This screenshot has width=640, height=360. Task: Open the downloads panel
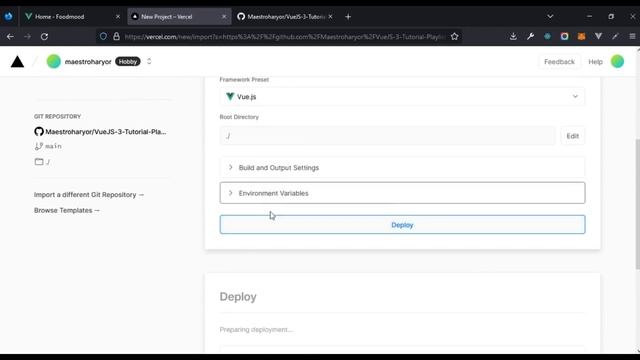click(x=513, y=37)
